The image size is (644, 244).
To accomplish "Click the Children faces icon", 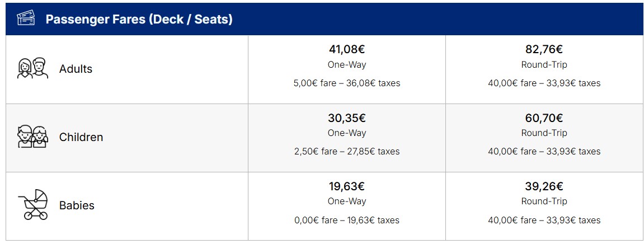I will point(32,137).
